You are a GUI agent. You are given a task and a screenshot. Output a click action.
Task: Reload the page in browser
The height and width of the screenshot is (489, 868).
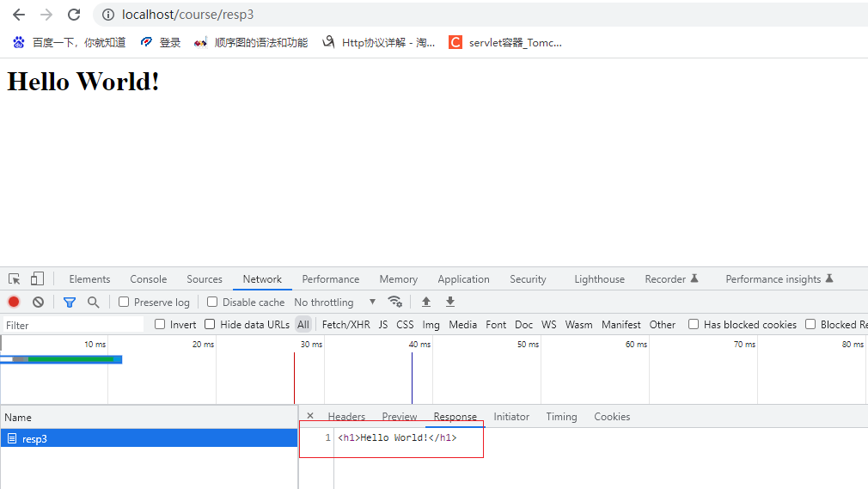point(74,15)
